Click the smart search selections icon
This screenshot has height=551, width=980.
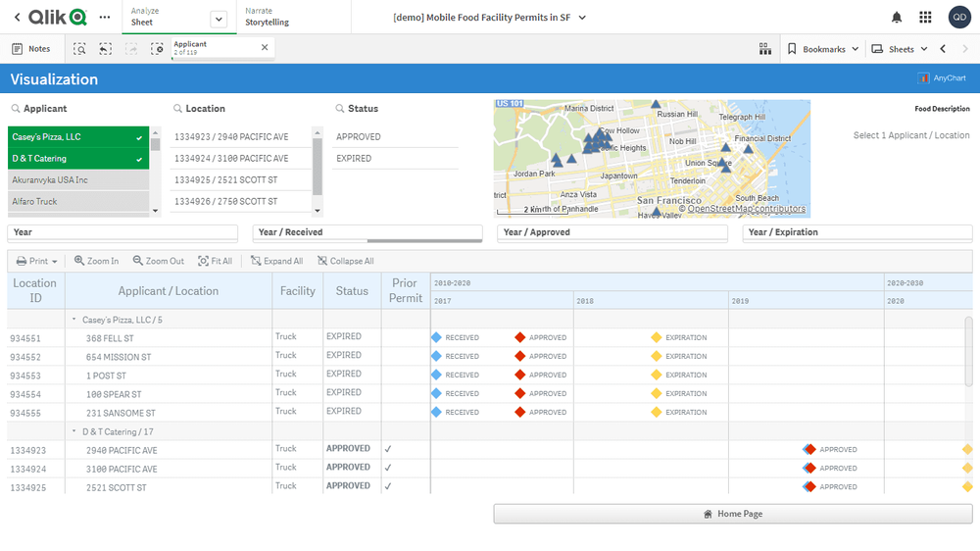tap(79, 49)
